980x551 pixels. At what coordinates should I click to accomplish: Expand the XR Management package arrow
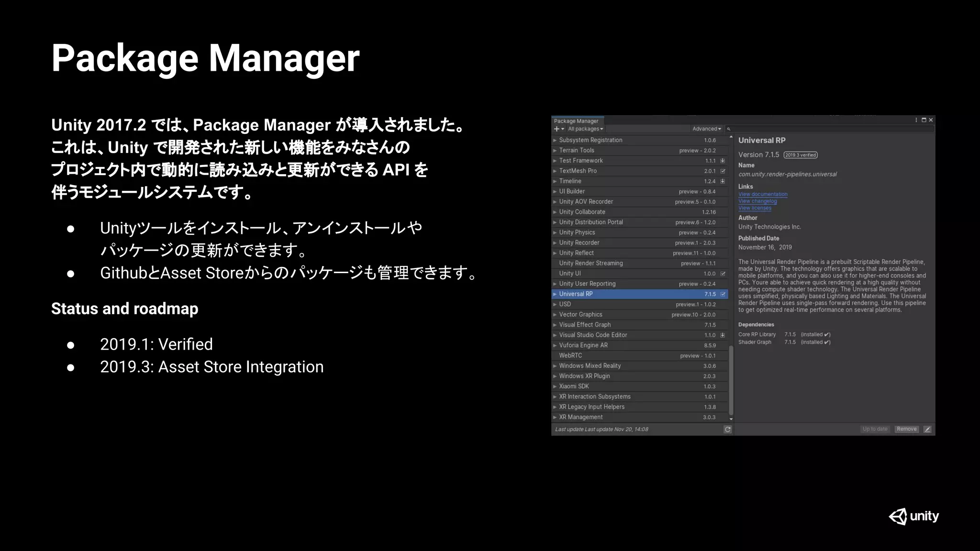555,418
